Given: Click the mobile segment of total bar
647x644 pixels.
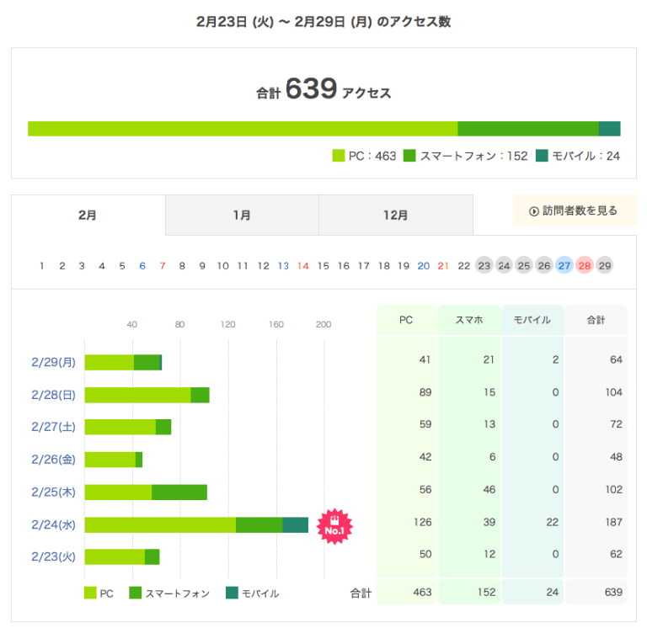Looking at the screenshot, I should pos(609,129).
